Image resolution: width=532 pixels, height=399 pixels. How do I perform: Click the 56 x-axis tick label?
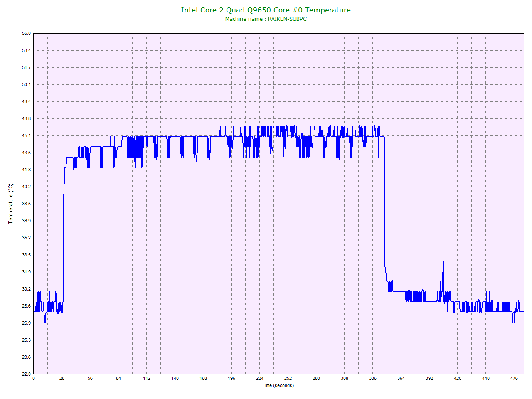point(90,378)
